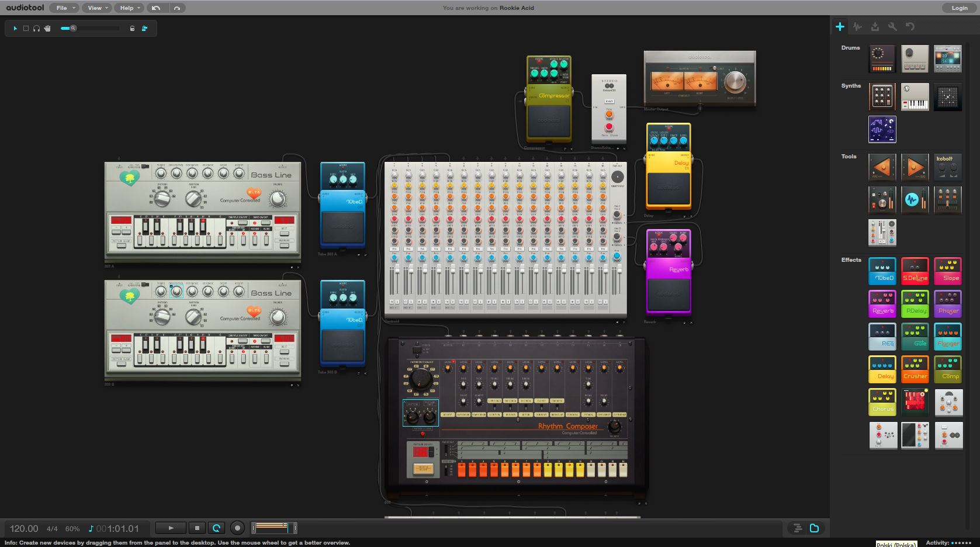Open the Help dropdown menu
Image resolution: width=980 pixels, height=547 pixels.
pos(130,8)
